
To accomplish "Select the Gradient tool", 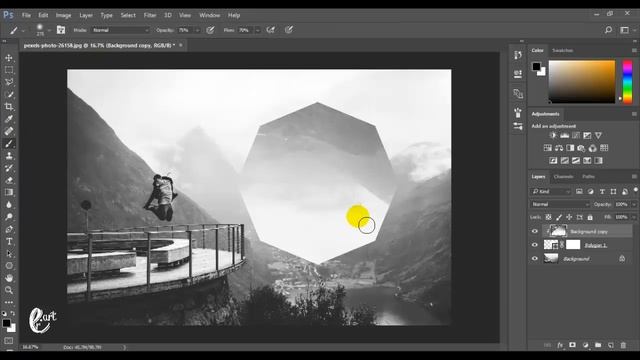I will pos(9,192).
